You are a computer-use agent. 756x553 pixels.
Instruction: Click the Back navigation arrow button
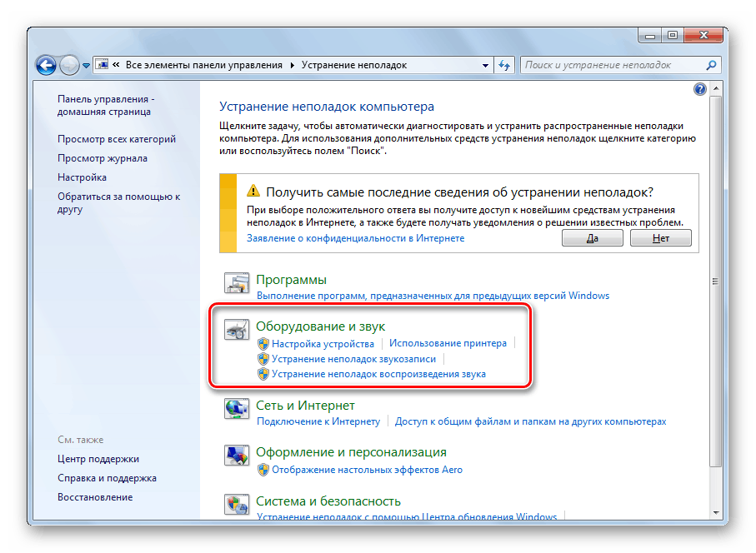(47, 65)
